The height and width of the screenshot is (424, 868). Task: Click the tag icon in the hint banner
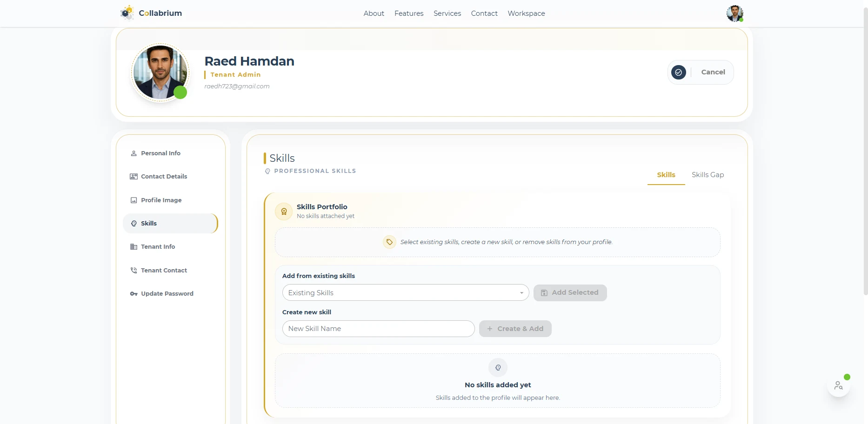(x=389, y=242)
